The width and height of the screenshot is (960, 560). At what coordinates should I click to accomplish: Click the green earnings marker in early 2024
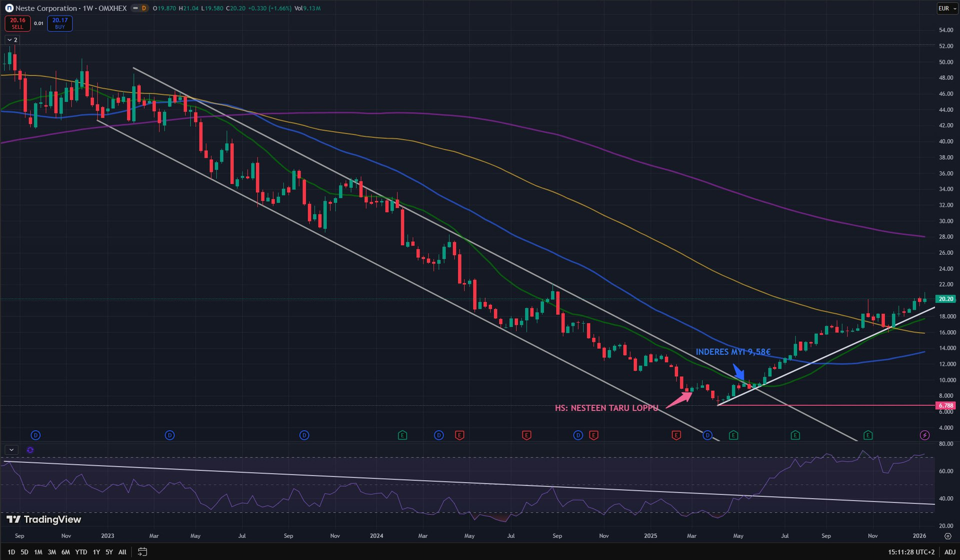(x=402, y=435)
